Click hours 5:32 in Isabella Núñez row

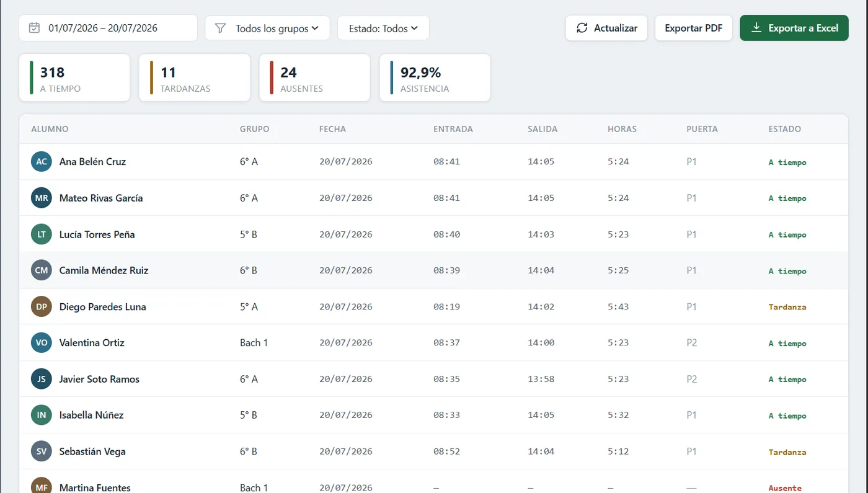tap(618, 415)
